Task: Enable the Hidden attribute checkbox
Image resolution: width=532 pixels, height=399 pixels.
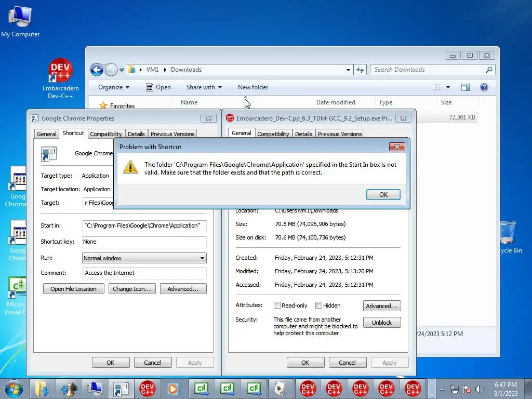Action: (x=318, y=305)
